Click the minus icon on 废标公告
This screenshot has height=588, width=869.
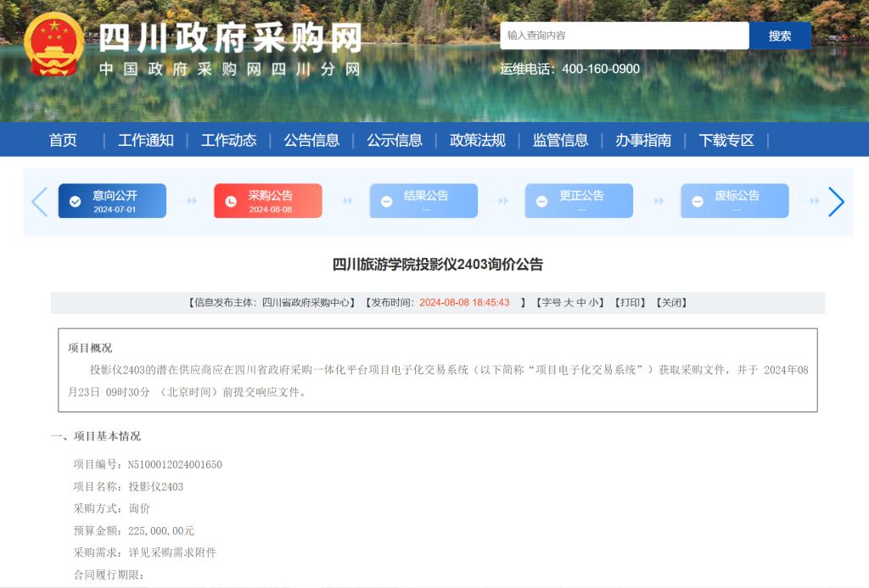698,202
